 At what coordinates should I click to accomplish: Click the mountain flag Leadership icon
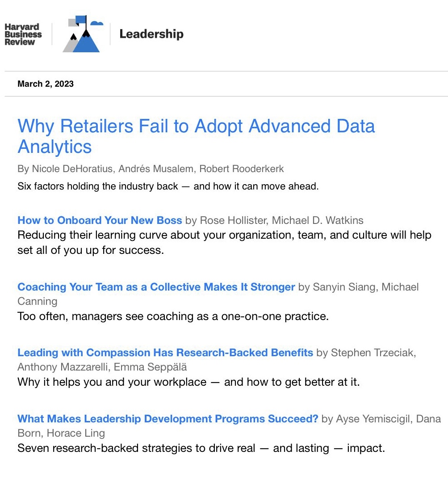(x=83, y=34)
